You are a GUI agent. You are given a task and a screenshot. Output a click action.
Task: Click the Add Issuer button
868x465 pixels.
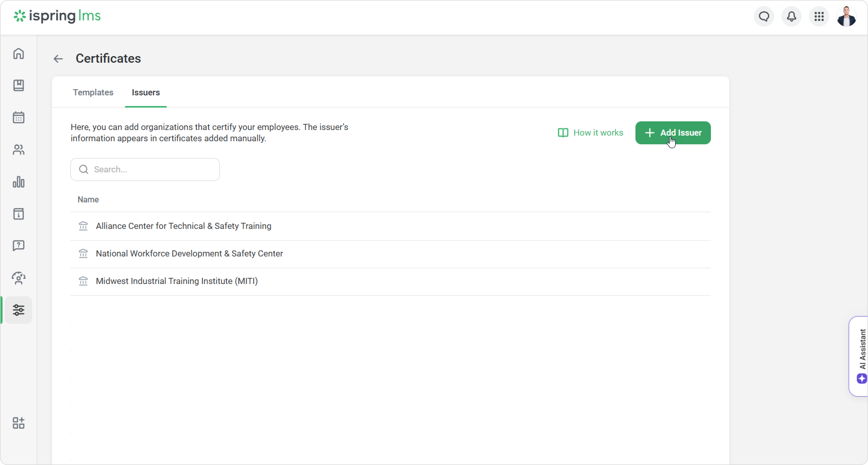[x=673, y=133]
